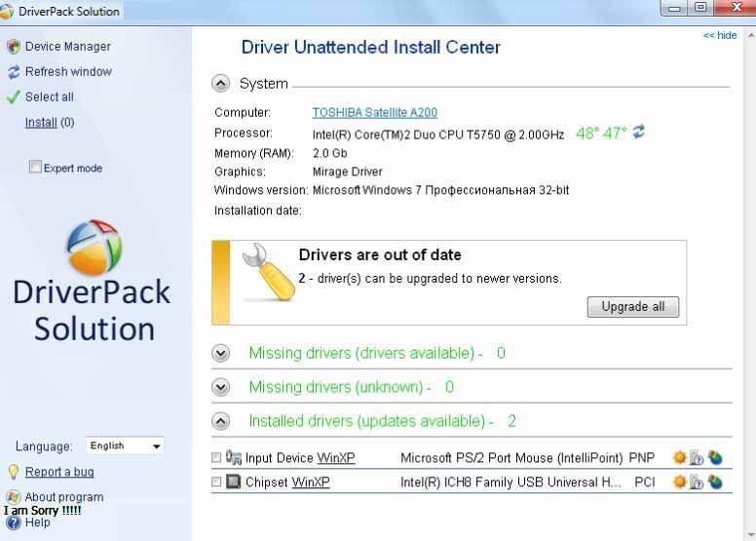Viewport: 756px width, 541px height.
Task: Check the Chipset WinXP checkbox
Action: (x=216, y=482)
